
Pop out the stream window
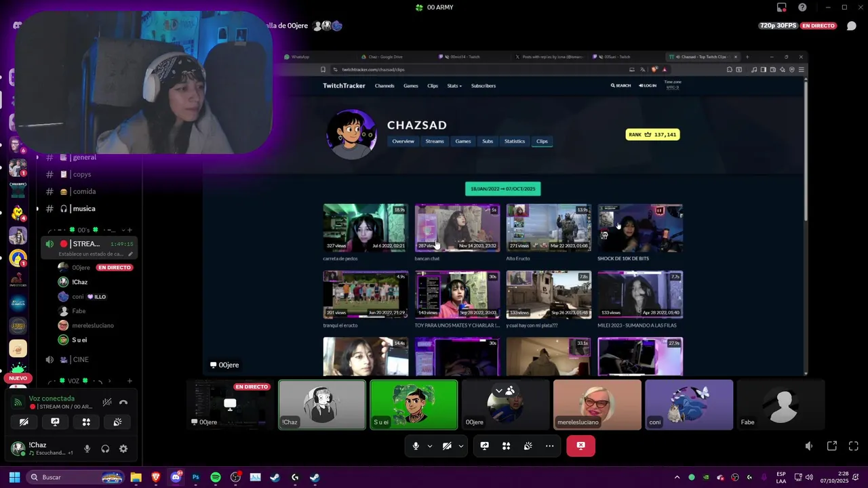pyautogui.click(x=832, y=446)
